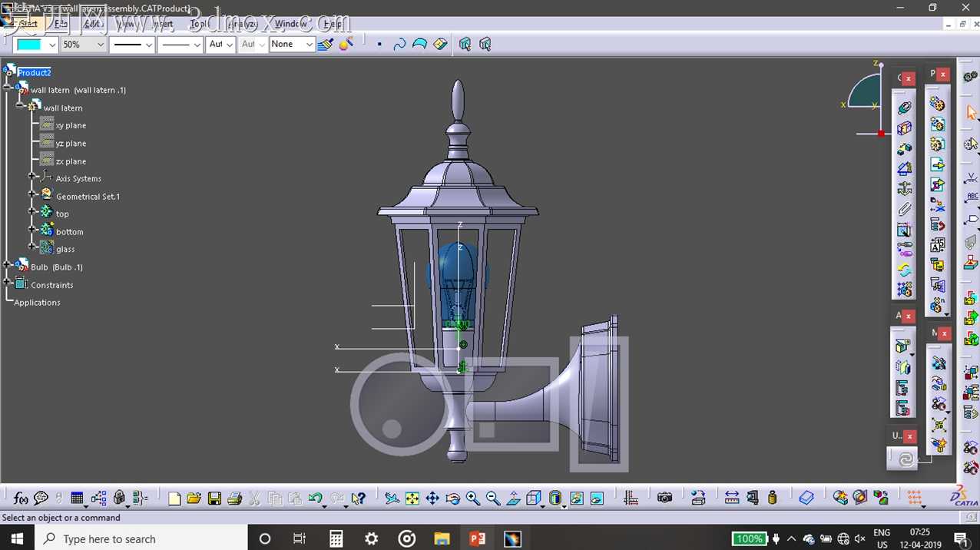The width and height of the screenshot is (980, 550).
Task: Expand the glass body node
Action: click(x=32, y=247)
